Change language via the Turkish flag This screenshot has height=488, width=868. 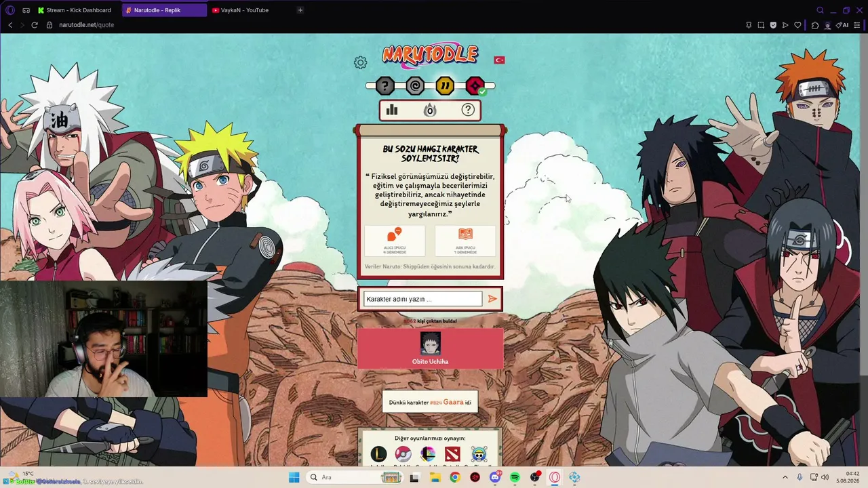click(499, 60)
